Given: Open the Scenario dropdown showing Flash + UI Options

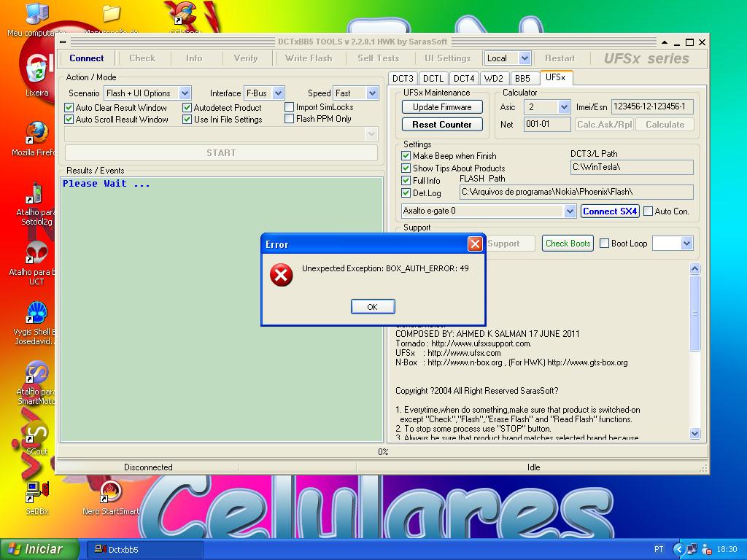Looking at the screenshot, I should [185, 93].
